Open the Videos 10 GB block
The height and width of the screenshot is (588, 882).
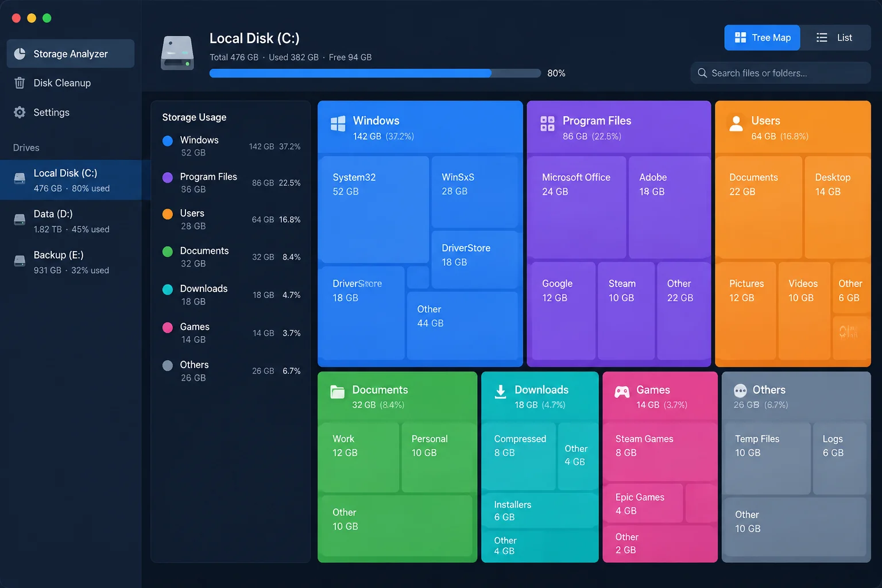(804, 311)
